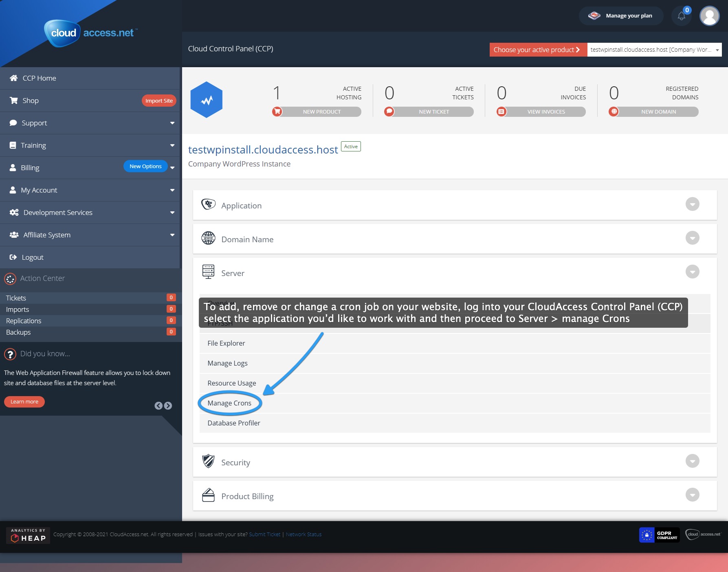
Task: Expand the Support menu arrow
Action: [172, 123]
